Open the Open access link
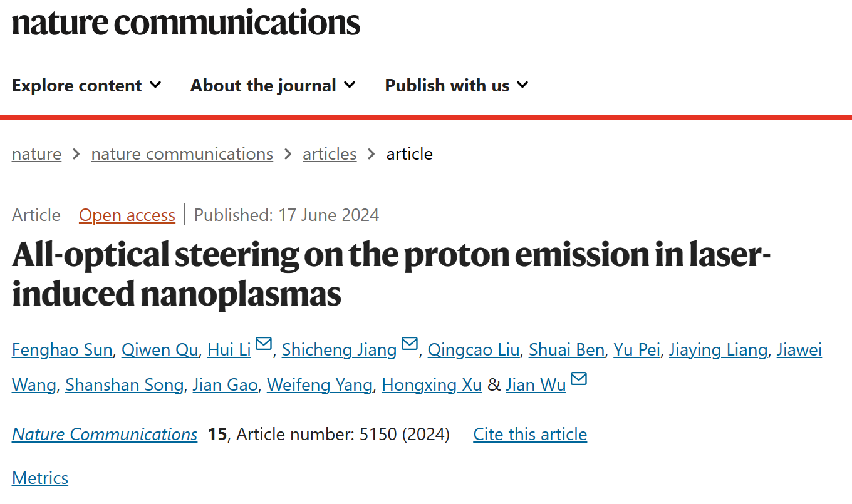Image resolution: width=852 pixels, height=504 pixels. [x=127, y=215]
